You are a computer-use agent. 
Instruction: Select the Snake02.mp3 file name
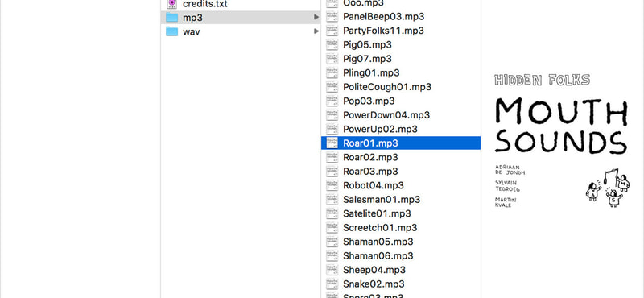point(374,284)
